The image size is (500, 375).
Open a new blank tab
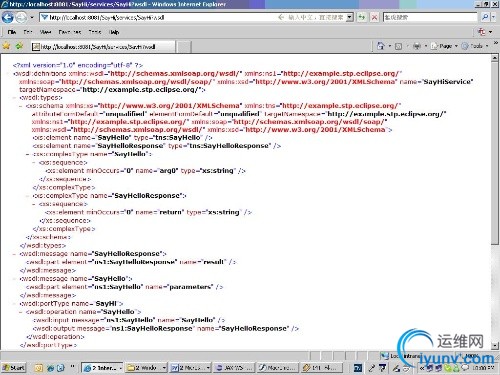pyautogui.click(x=184, y=47)
